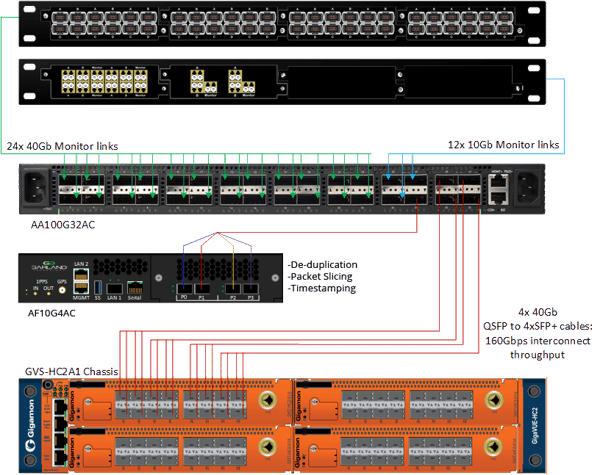Click the "24x 40Gb Monitor links" label
This screenshot has width=600, height=475.
62,146
